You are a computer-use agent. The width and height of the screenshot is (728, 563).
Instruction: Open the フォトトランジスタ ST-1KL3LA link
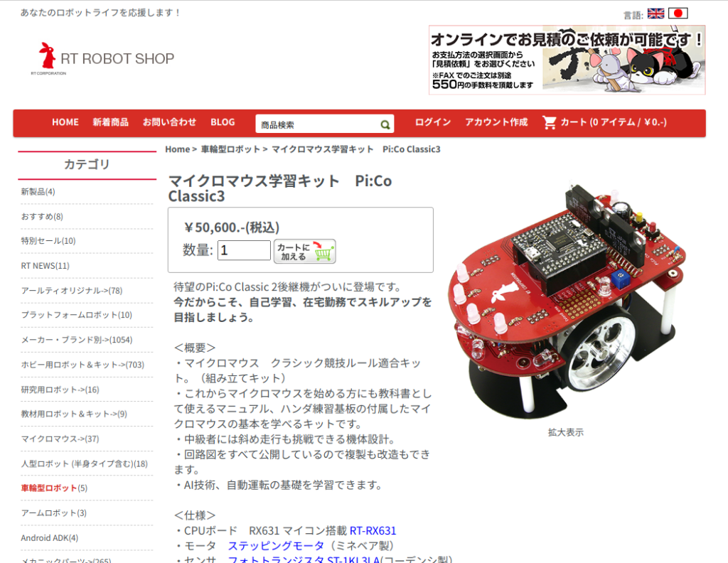304,559
